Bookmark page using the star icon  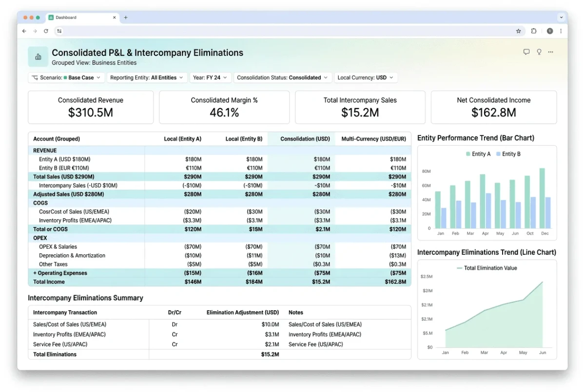tap(518, 31)
